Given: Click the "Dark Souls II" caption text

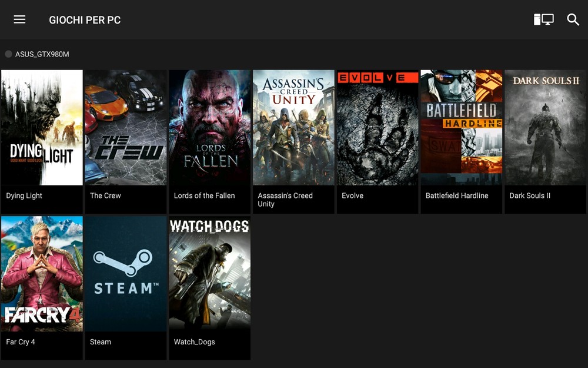Looking at the screenshot, I should coord(530,195).
